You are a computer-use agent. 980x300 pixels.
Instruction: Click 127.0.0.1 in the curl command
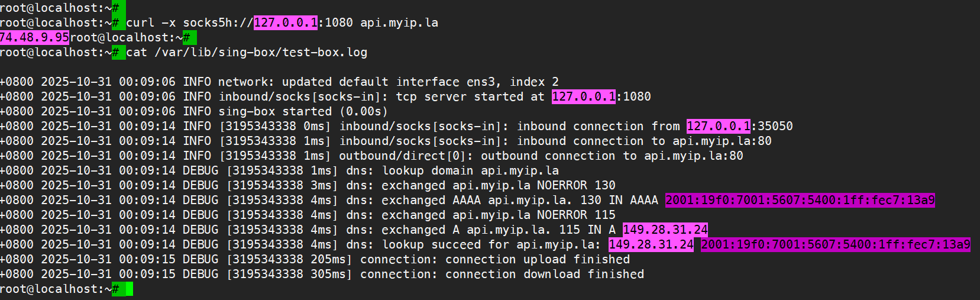[x=286, y=22]
